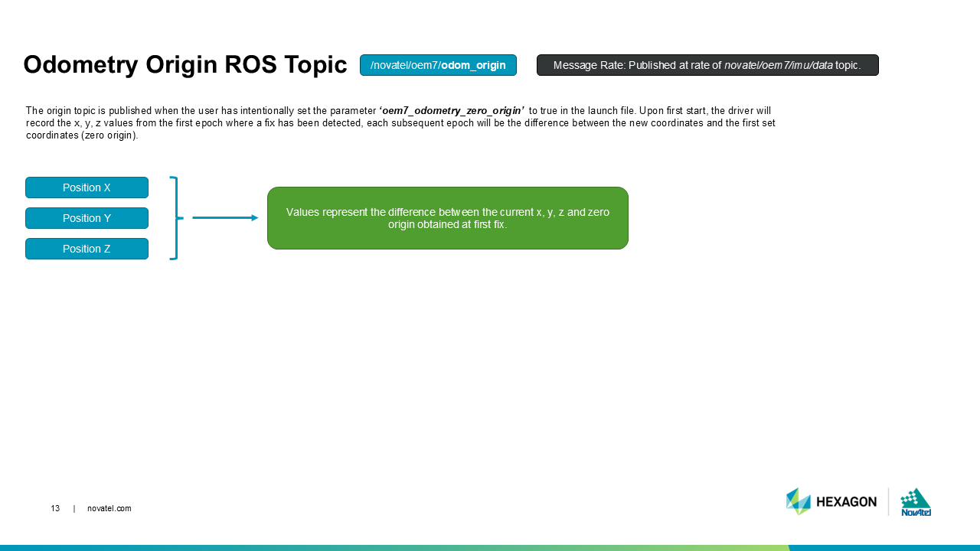This screenshot has height=551, width=980.
Task: Click the slide title Odometry Origin ROS Topic
Action: coord(185,65)
